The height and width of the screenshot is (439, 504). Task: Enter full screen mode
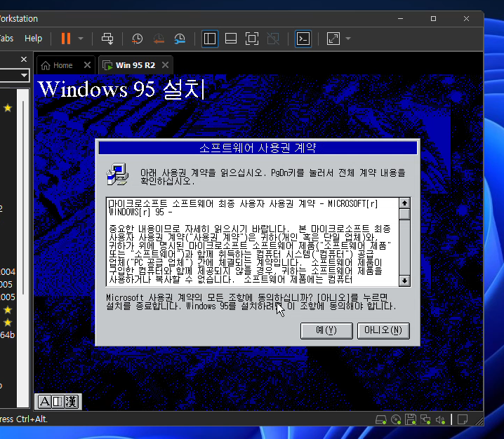point(252,39)
